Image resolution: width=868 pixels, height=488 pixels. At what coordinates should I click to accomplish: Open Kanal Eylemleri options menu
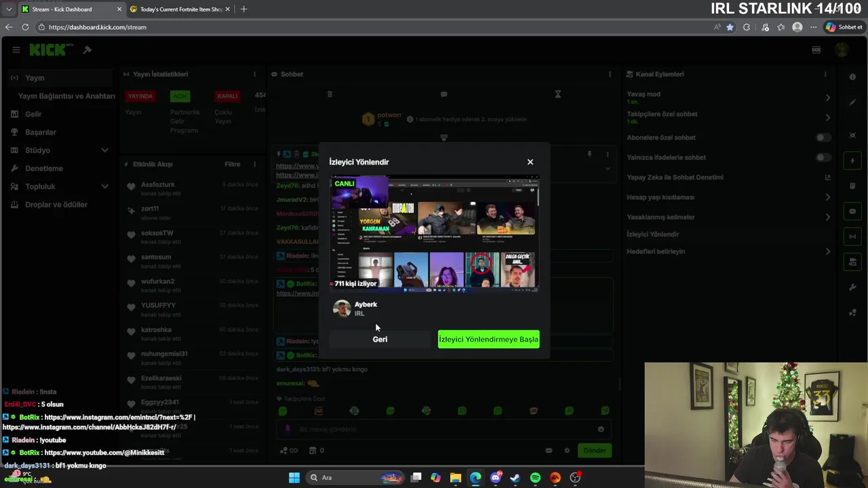(x=825, y=74)
